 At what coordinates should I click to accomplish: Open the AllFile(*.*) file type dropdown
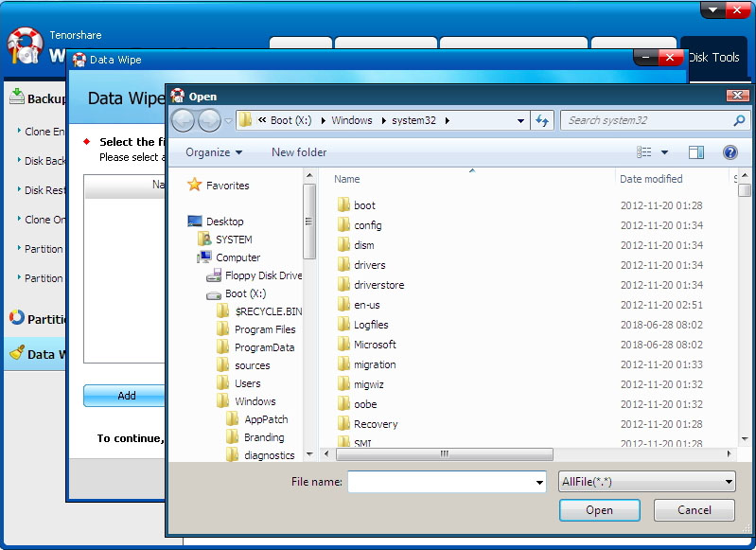click(x=646, y=482)
